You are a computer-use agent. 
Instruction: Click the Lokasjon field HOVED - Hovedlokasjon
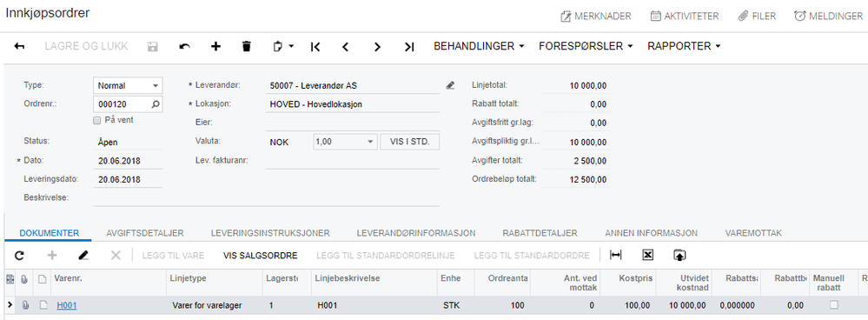352,104
